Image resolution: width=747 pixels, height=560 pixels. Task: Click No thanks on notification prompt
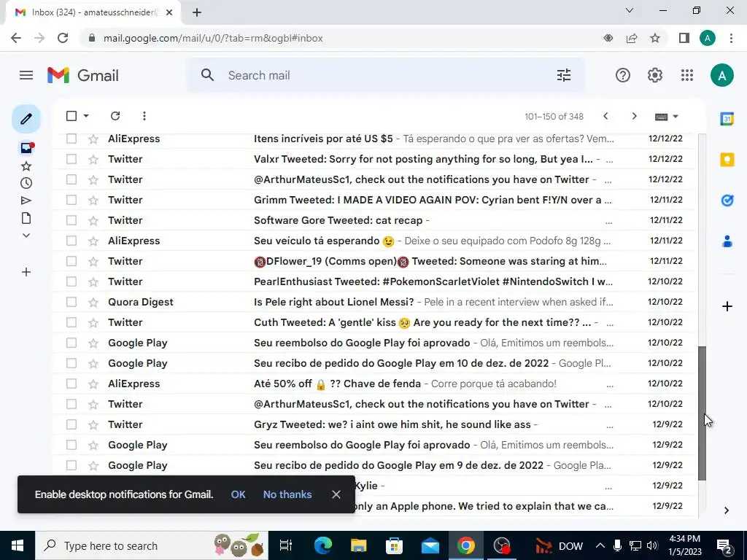click(287, 495)
